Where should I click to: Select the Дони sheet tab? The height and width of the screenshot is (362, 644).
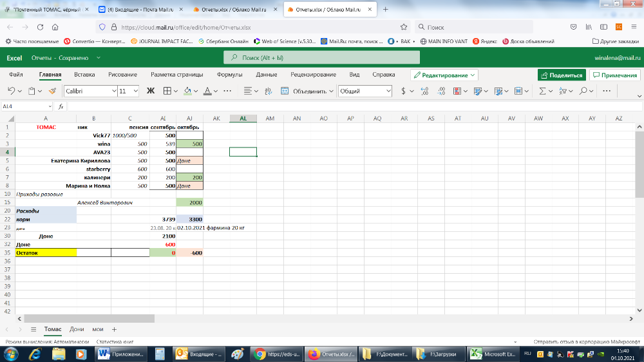[77, 329]
